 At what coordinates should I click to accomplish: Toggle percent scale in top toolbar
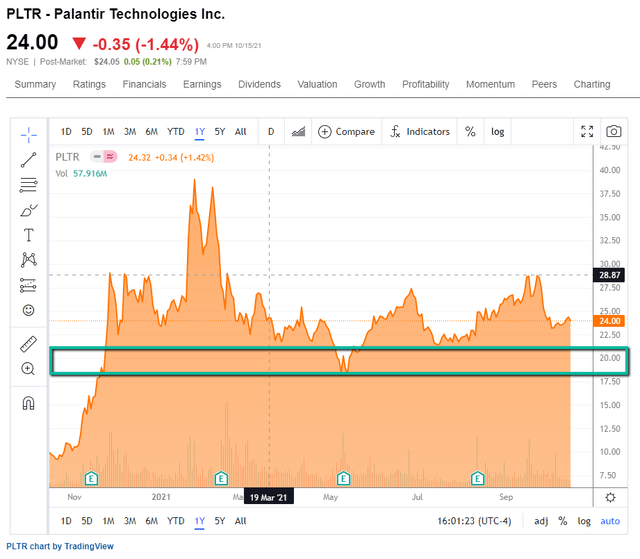470,132
